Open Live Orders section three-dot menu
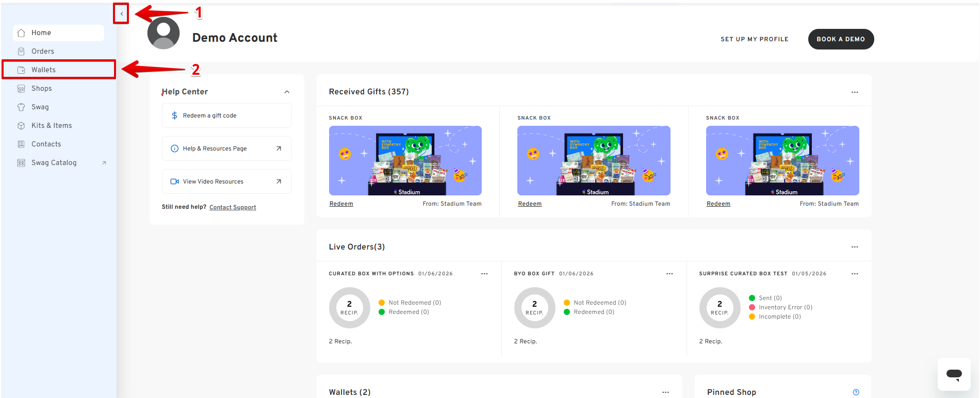 click(855, 247)
